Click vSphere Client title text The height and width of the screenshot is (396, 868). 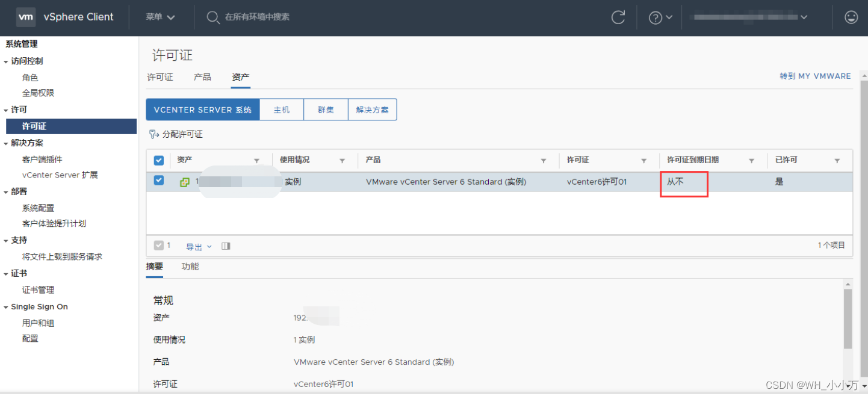click(x=78, y=17)
